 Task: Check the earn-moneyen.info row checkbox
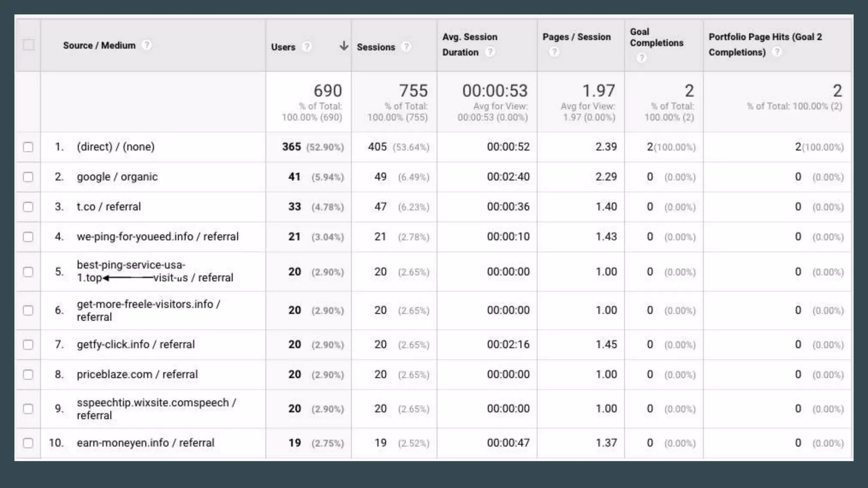28,443
